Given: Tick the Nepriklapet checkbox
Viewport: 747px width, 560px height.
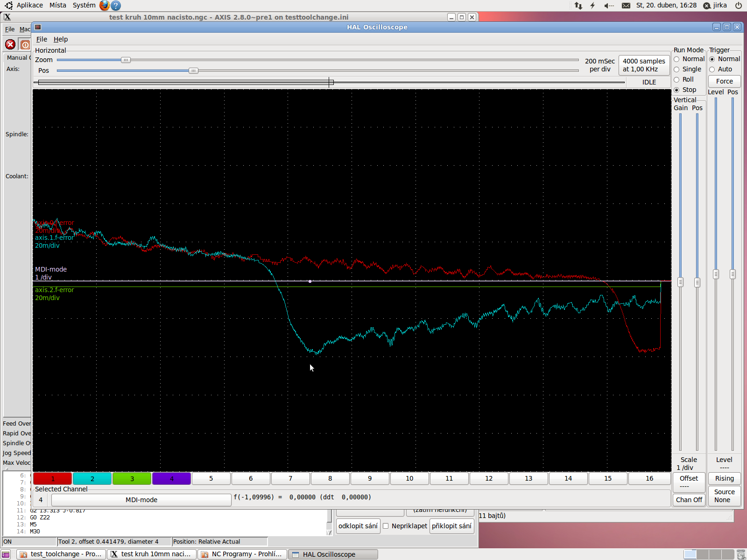Looking at the screenshot, I should point(386,526).
